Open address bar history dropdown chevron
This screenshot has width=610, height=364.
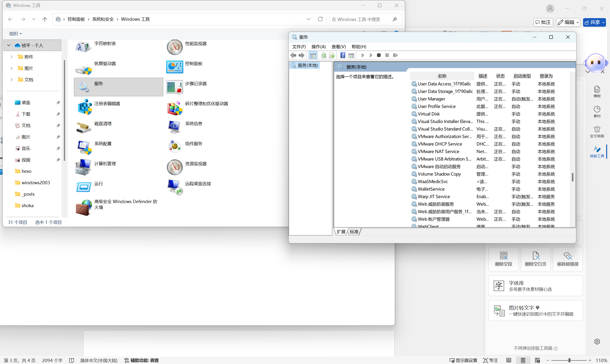point(308,19)
